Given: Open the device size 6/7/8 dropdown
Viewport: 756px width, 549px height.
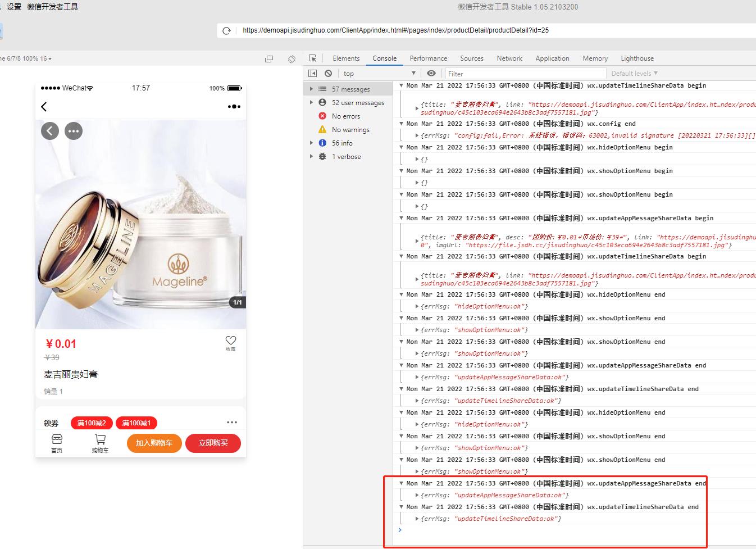Looking at the screenshot, I should coord(26,58).
